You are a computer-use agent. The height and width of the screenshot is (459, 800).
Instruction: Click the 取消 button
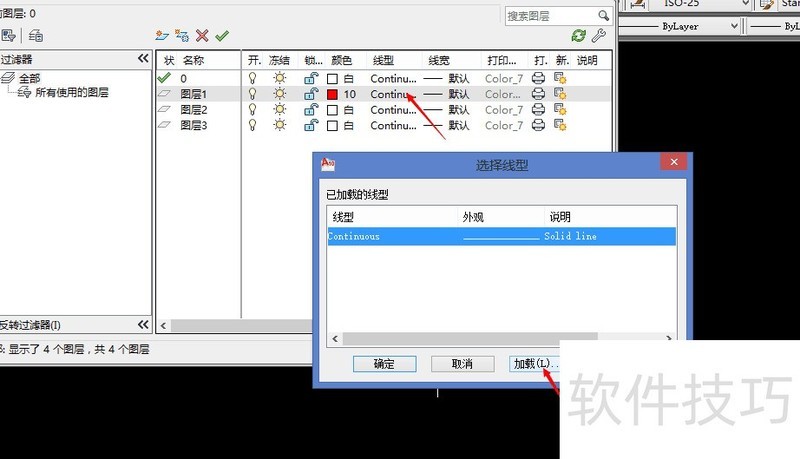pyautogui.click(x=462, y=364)
